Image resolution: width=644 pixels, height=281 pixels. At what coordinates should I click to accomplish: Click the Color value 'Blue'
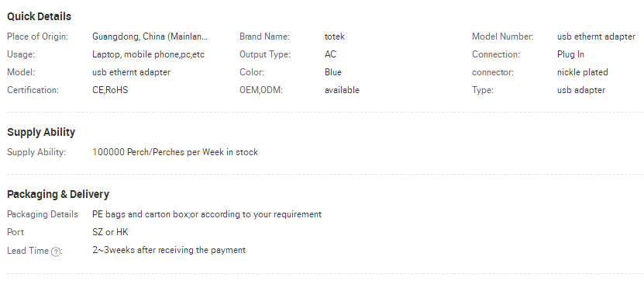pos(333,72)
